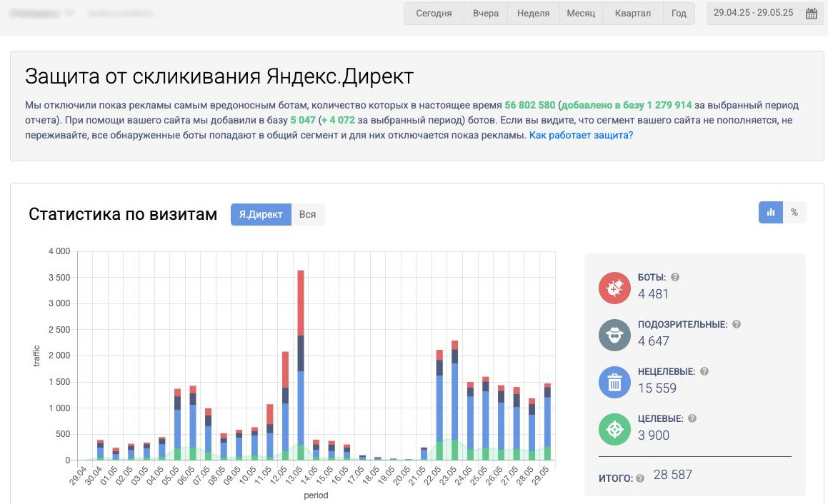The image size is (828, 504).
Task: Switch report to Квартал period
Action: (633, 13)
